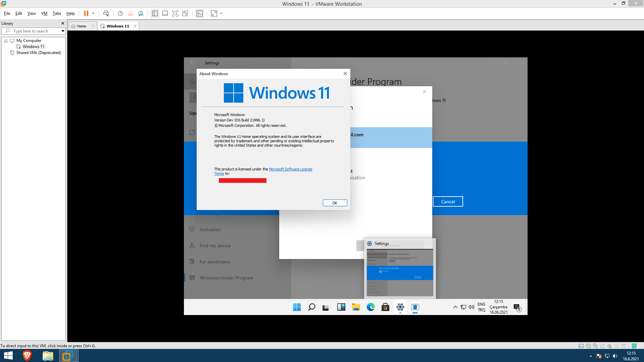Open Activation in guest Settings sidebar
This screenshot has width=644, height=362.
(x=210, y=229)
